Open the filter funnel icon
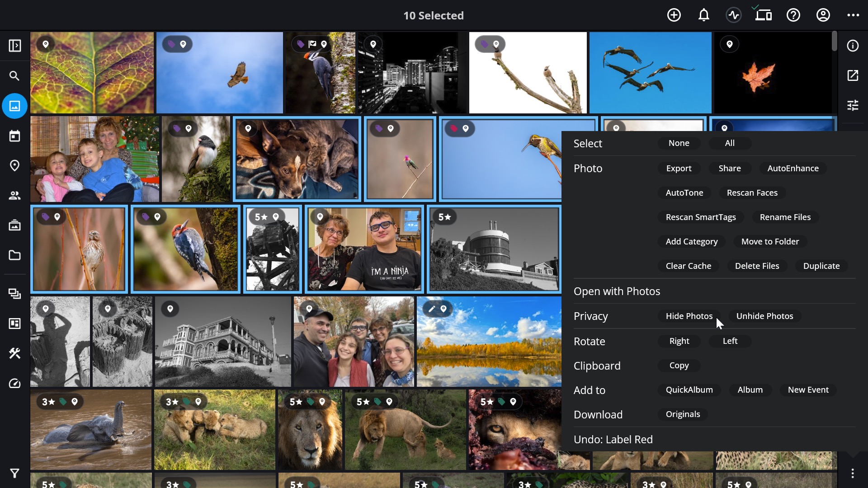This screenshot has width=868, height=488. click(14, 473)
